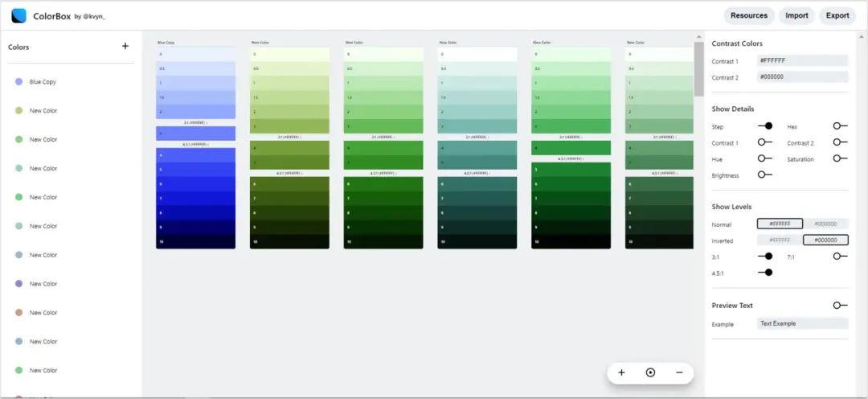Click the by @kvyn_ author link
Screen dimensions: 868x399
click(x=90, y=17)
